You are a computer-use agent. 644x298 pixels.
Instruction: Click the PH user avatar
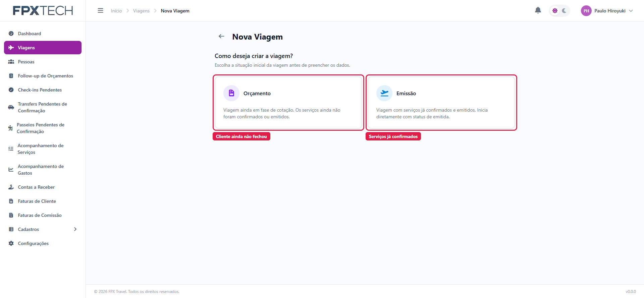pyautogui.click(x=586, y=11)
